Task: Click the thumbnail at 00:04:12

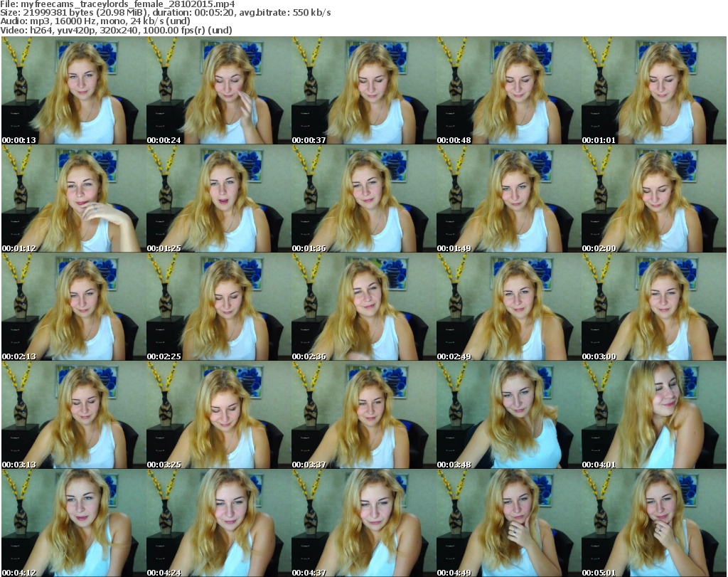Action: (x=73, y=523)
